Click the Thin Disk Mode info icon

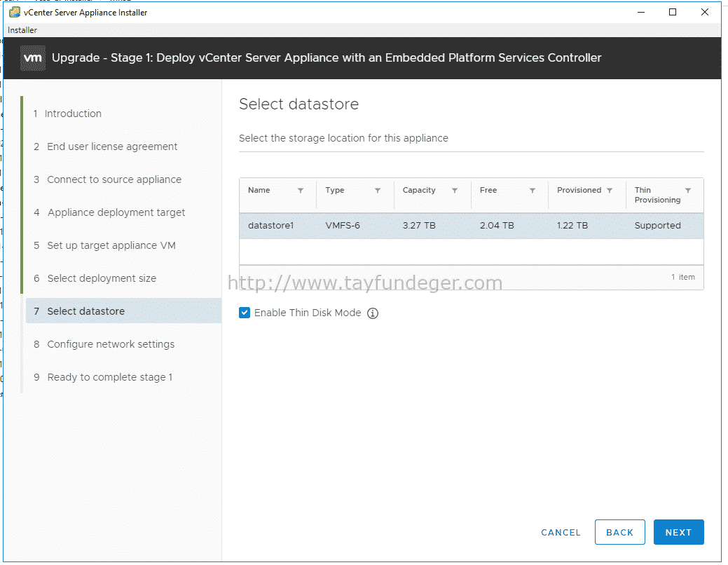(x=372, y=313)
